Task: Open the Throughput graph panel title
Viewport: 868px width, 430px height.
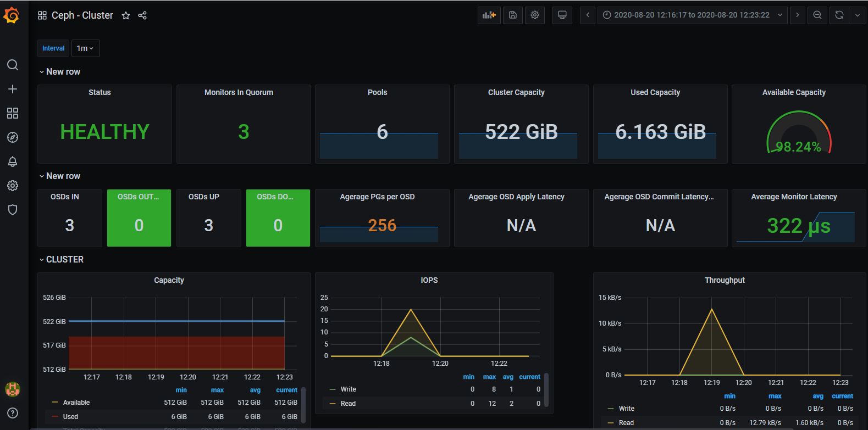Action: 725,280
